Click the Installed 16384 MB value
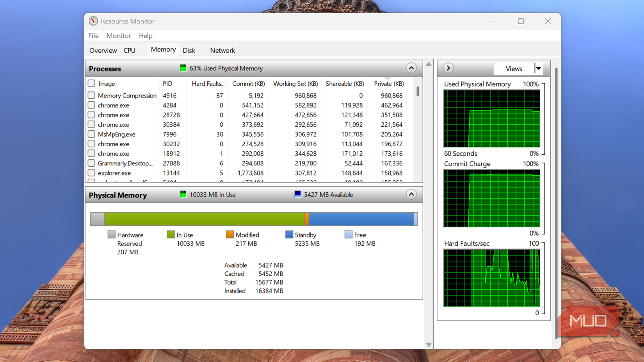The image size is (644, 362). click(x=269, y=291)
